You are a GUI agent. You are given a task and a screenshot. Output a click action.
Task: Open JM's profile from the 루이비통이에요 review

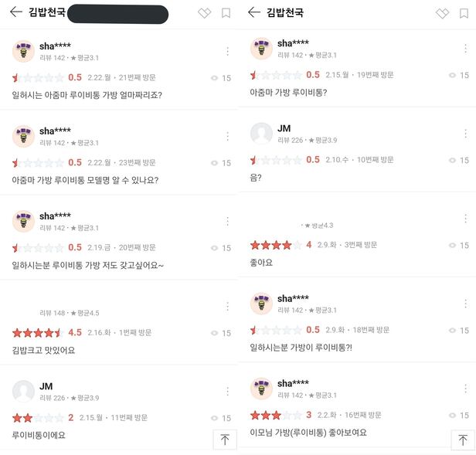[x=23, y=391]
